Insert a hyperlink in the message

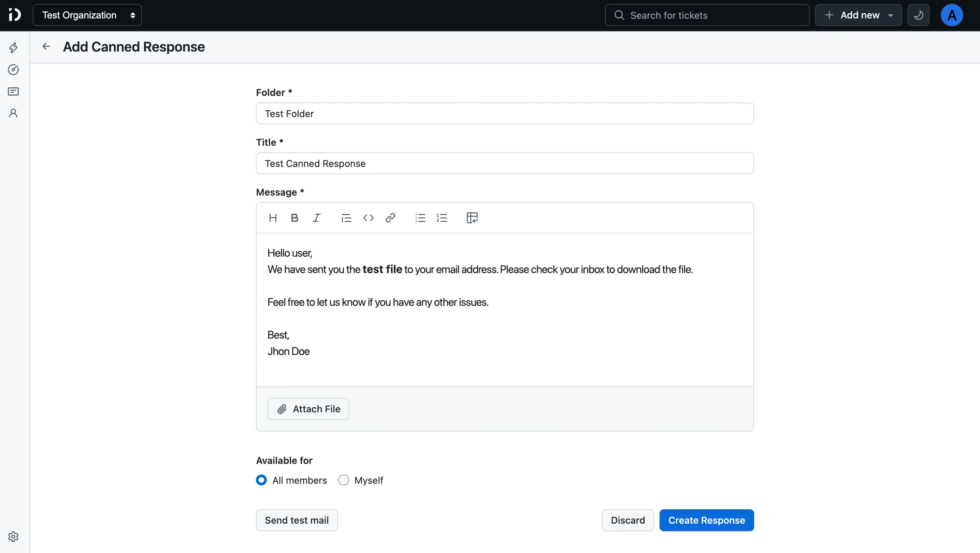(x=390, y=218)
